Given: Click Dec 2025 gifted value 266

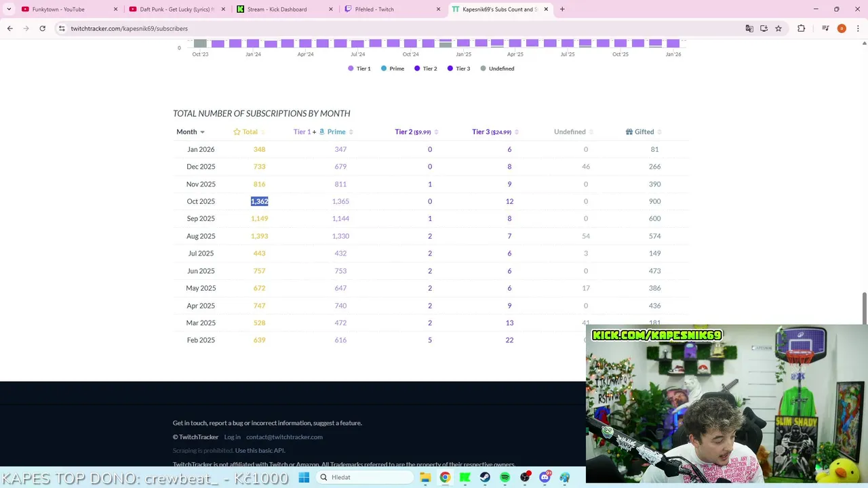Looking at the screenshot, I should (x=654, y=167).
